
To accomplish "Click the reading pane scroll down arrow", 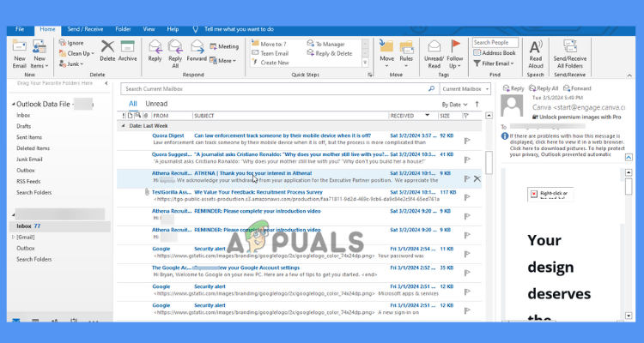I will coord(629,316).
